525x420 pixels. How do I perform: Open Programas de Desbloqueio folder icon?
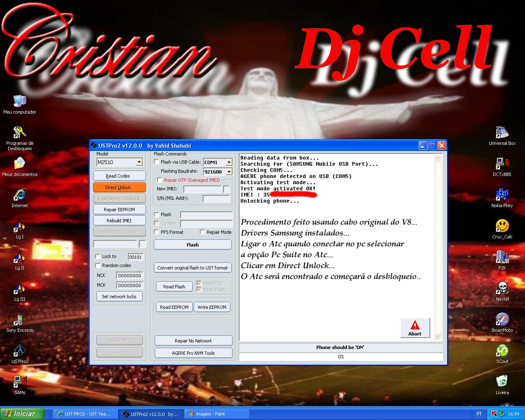point(20,139)
